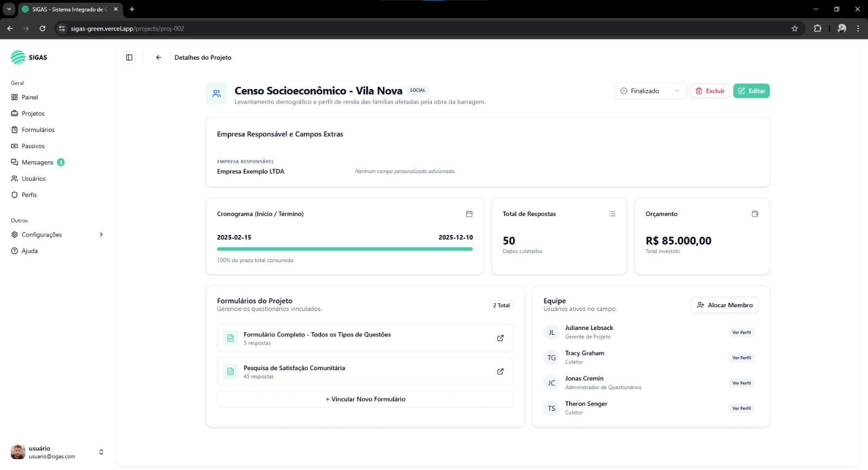This screenshot has height=470, width=868.
Task: Open Passivos in the sidebar
Action: [x=33, y=146]
